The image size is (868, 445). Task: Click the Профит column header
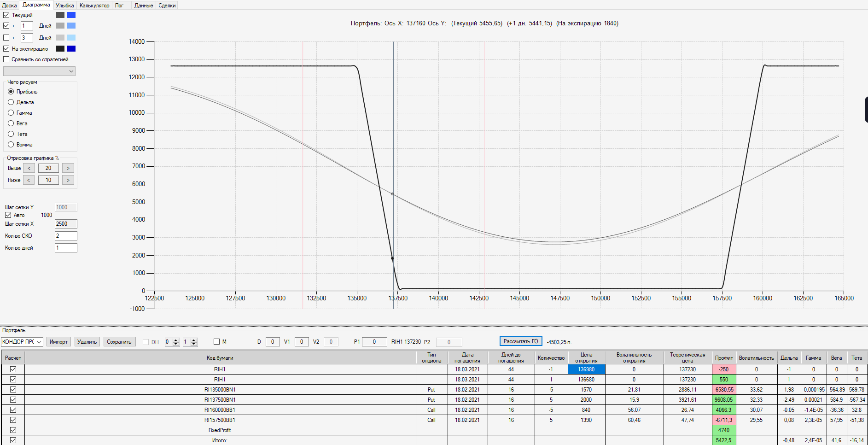724,358
